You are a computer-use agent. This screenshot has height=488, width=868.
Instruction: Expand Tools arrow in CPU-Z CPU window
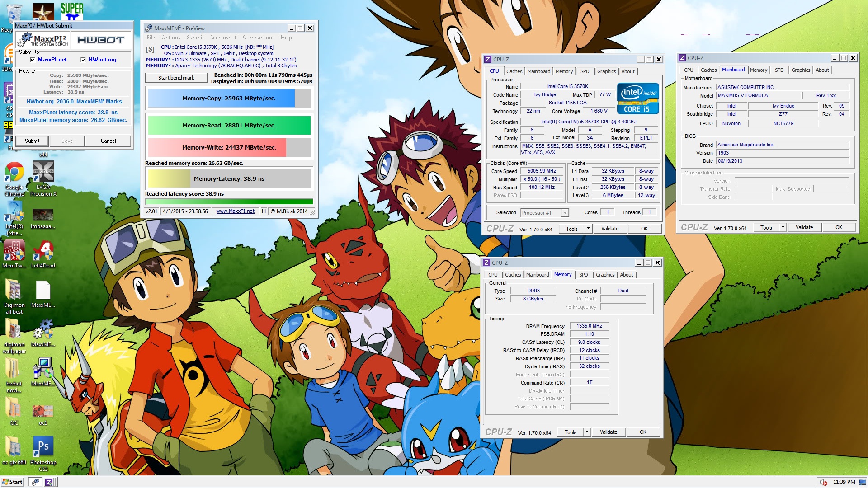coord(588,229)
